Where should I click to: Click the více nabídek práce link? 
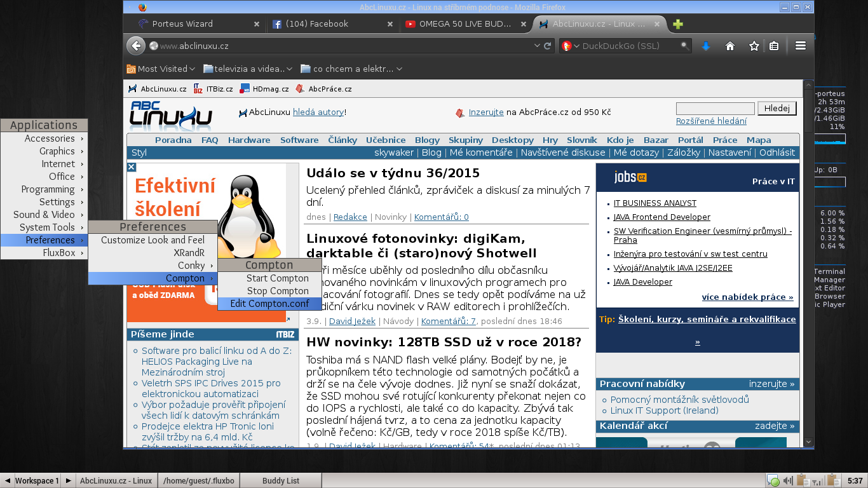(x=747, y=297)
